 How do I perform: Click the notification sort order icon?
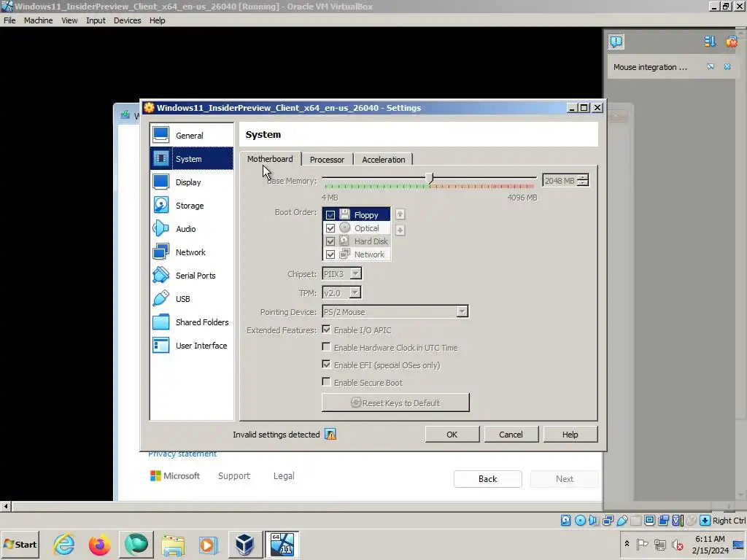[710, 42]
